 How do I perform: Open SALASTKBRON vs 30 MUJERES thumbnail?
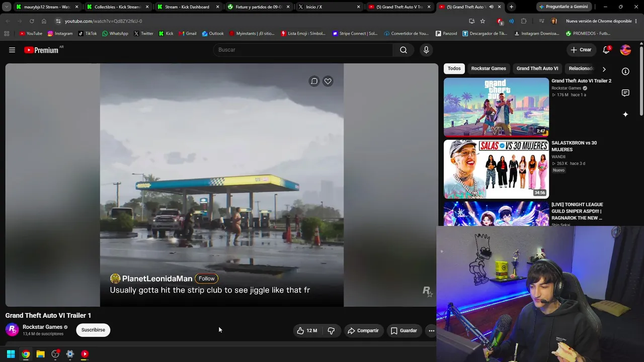[x=496, y=169]
